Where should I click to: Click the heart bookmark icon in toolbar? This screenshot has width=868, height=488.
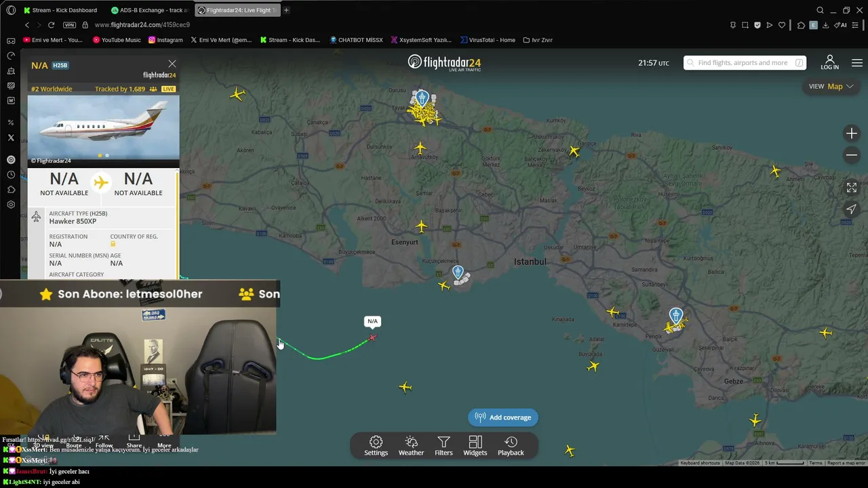782,25
